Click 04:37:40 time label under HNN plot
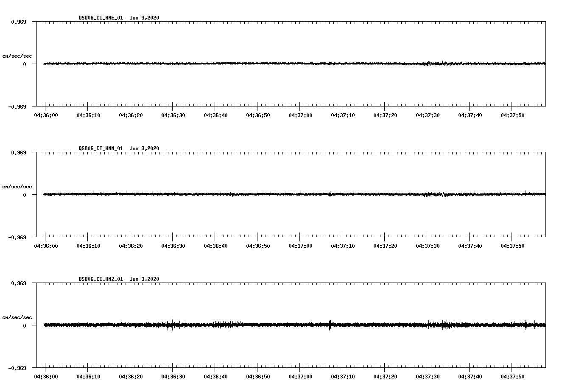The height and width of the screenshot is (392, 576). [470, 246]
